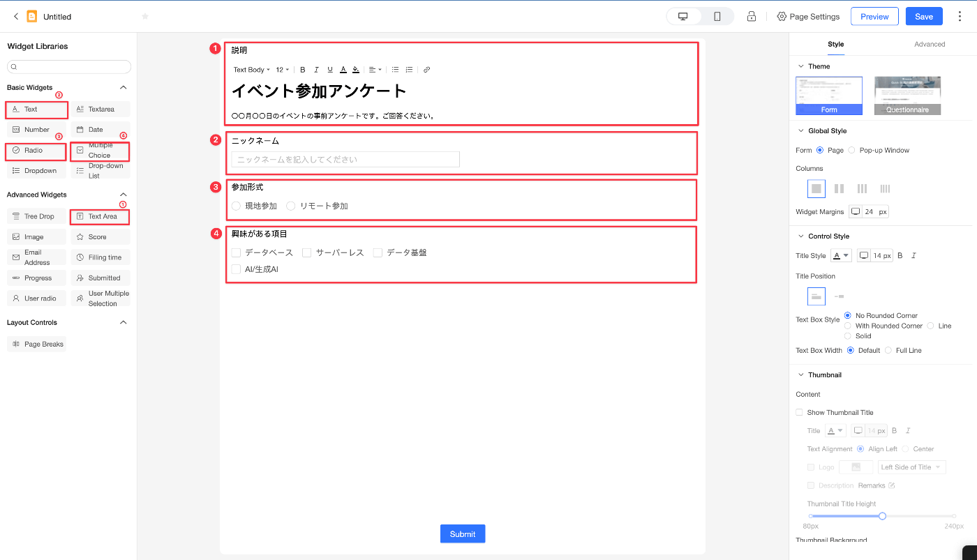Switch to the Style tab
This screenshot has width=977, height=560.
[836, 44]
